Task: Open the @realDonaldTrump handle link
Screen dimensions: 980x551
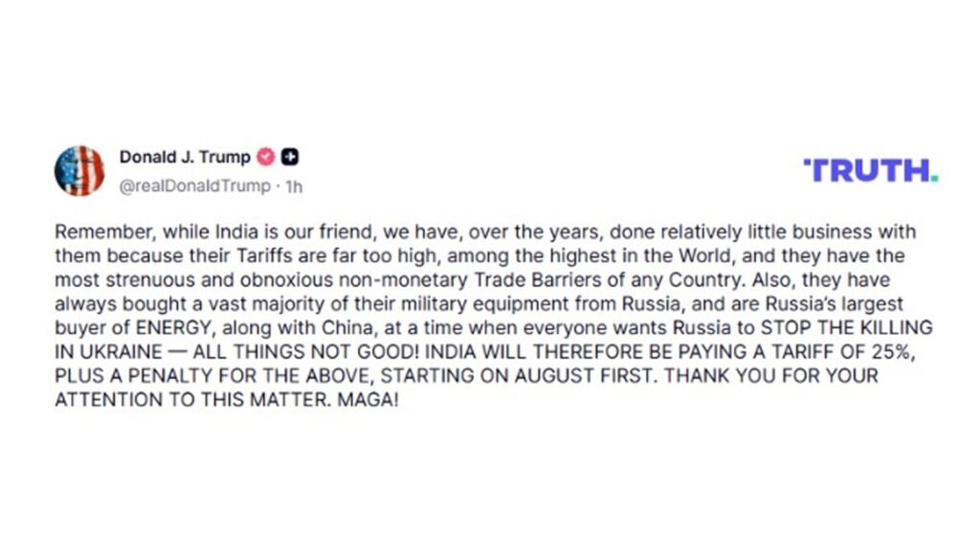Action: tap(195, 187)
